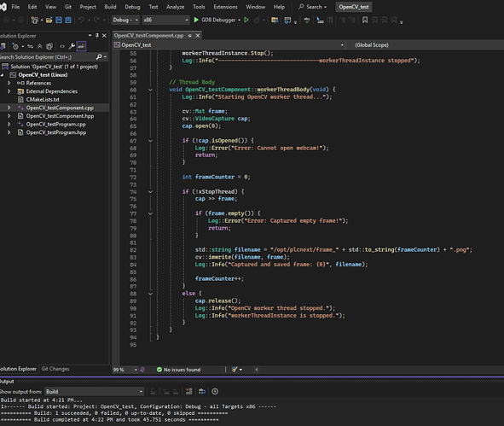The width and height of the screenshot is (504, 426).
Task: Click the Start Without Debugging outline play icon
Action: (x=246, y=20)
